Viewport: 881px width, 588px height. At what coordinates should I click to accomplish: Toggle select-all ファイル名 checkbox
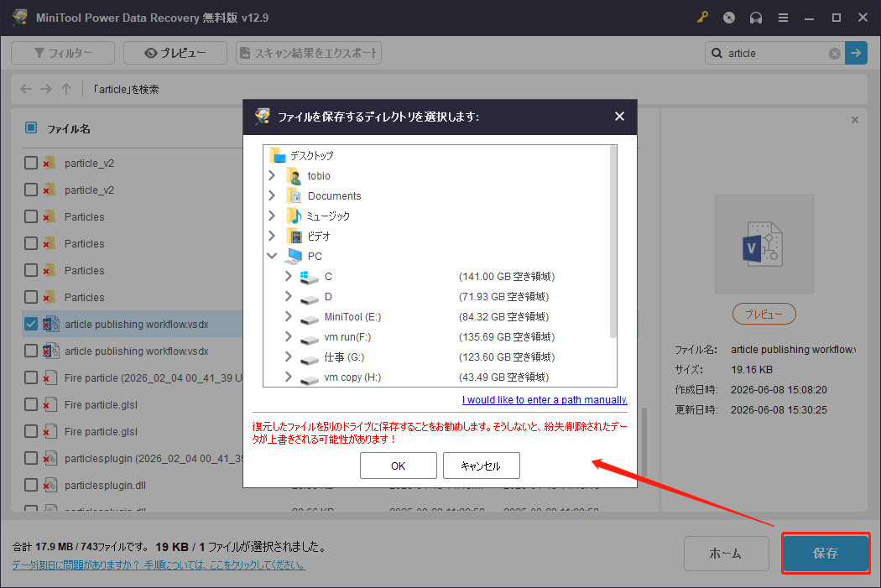pyautogui.click(x=31, y=128)
